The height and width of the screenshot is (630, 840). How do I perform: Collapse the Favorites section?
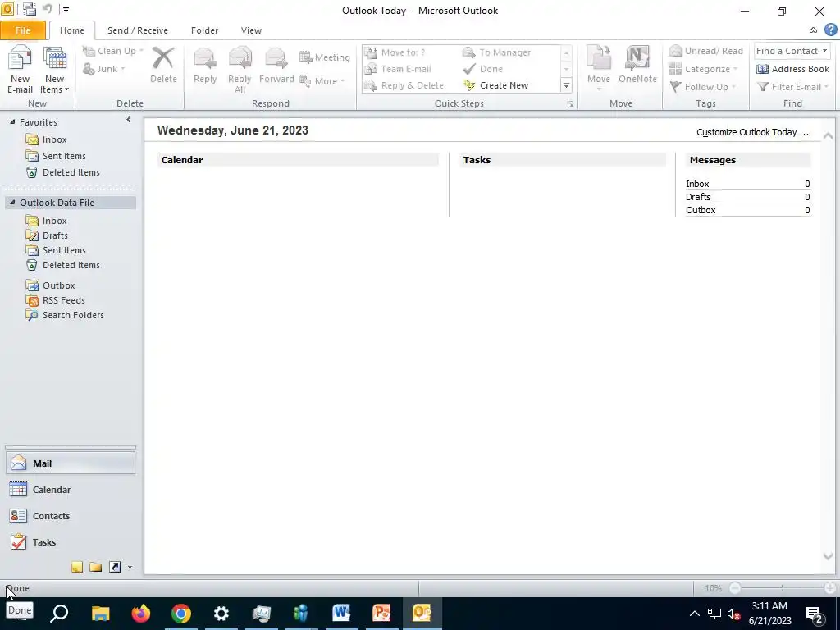(12, 122)
